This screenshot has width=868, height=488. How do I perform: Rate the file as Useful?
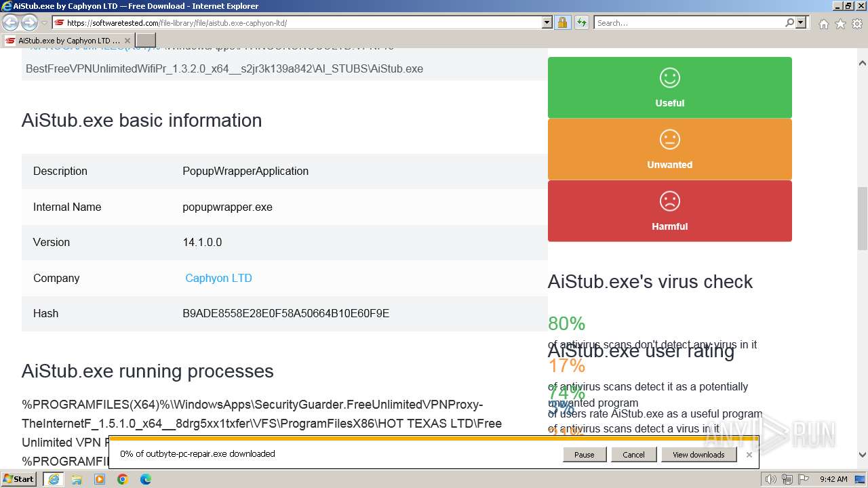(x=670, y=87)
